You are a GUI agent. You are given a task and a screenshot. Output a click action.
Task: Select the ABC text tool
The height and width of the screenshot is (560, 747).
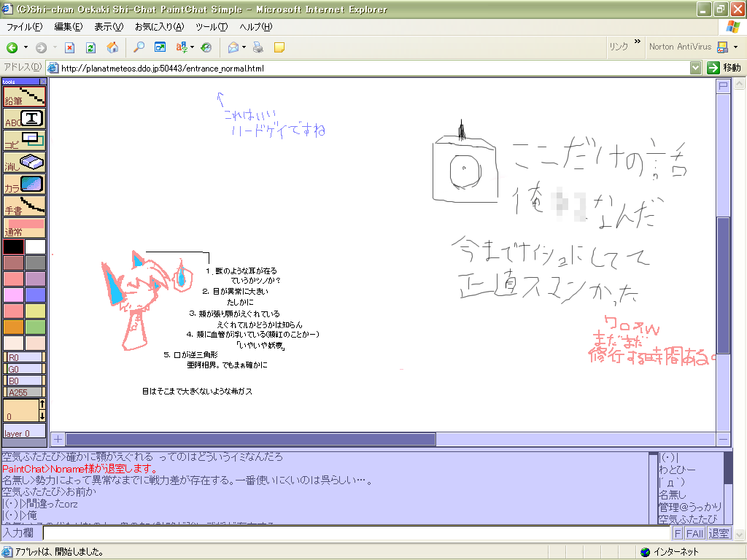click(24, 119)
